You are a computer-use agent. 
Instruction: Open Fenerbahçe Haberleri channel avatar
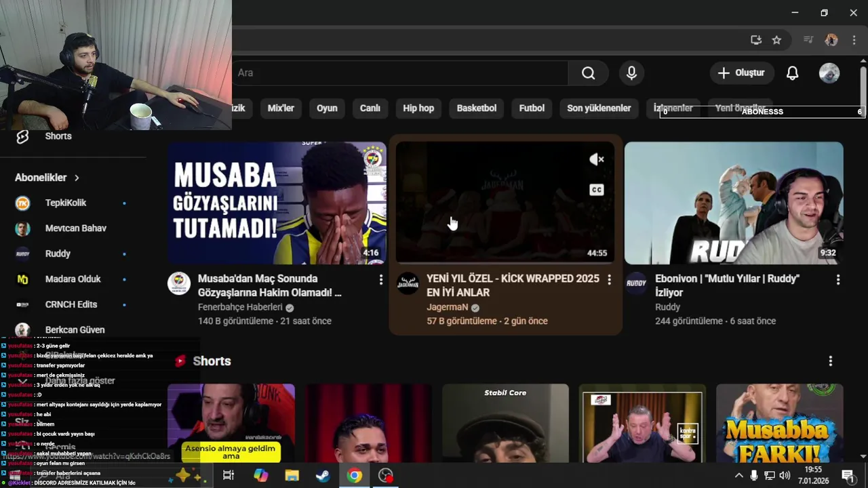coord(179,283)
